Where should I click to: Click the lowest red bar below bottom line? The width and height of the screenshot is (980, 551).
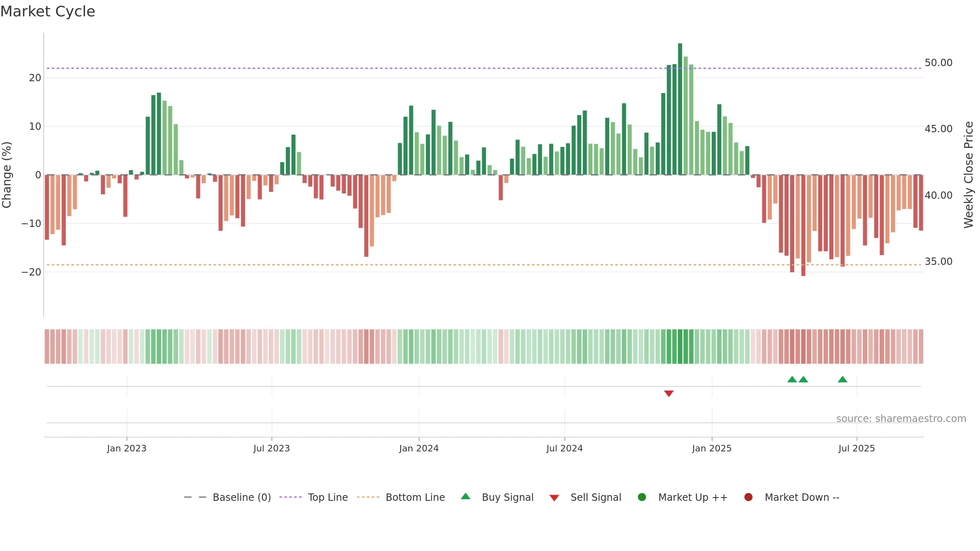point(803,225)
